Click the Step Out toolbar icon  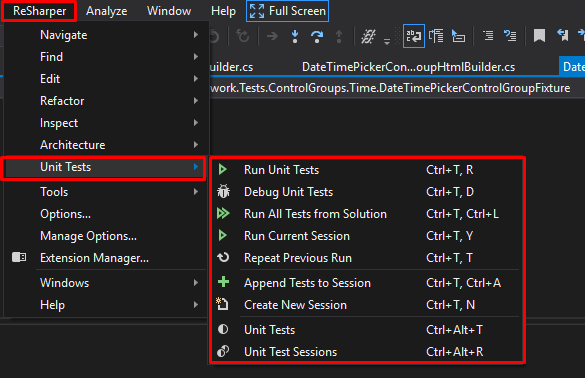339,36
